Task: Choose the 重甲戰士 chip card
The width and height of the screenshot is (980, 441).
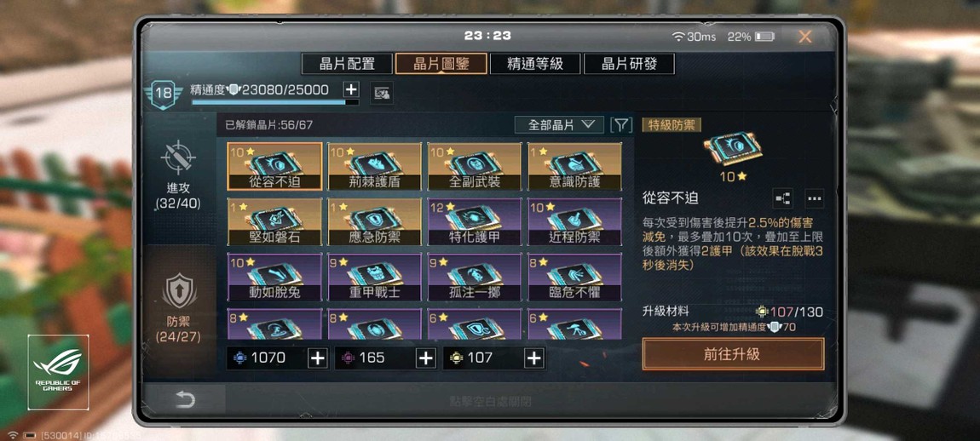Action: (375, 277)
